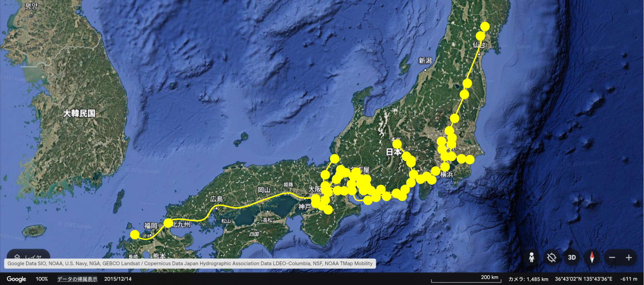Zoom in with the plus button

coord(629,257)
